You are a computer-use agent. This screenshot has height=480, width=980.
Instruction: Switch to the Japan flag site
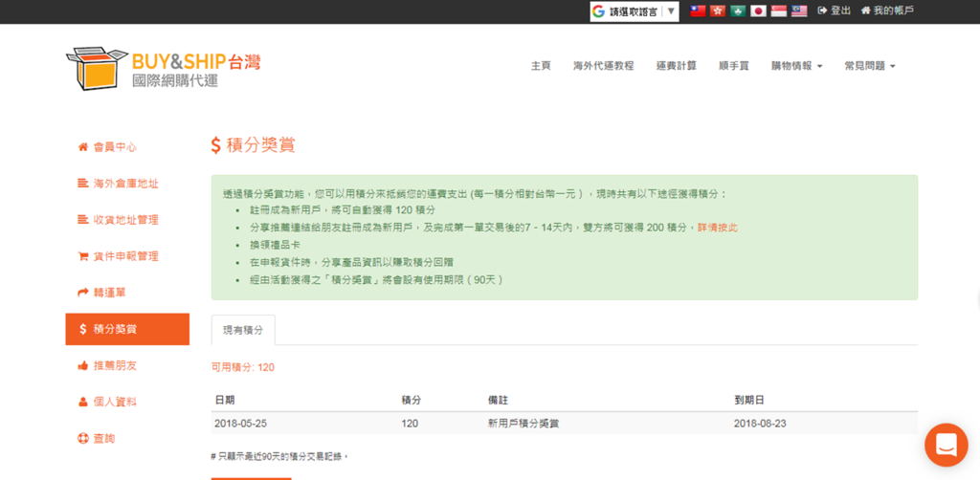(758, 11)
